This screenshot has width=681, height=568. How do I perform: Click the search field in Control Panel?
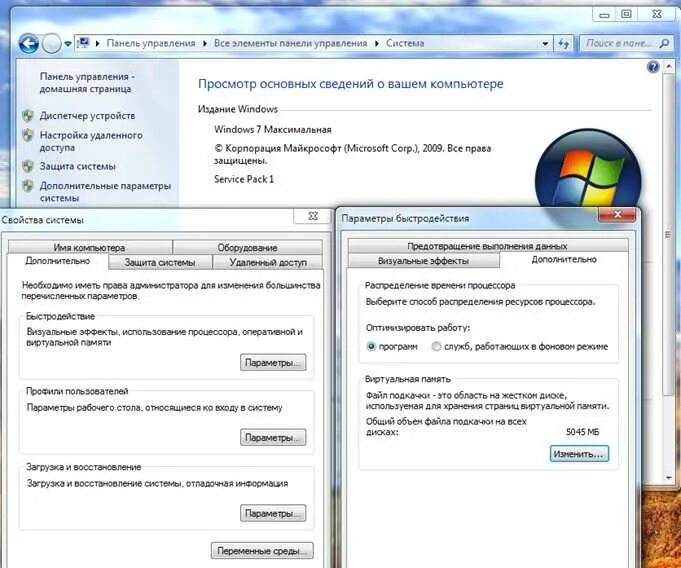tap(627, 43)
